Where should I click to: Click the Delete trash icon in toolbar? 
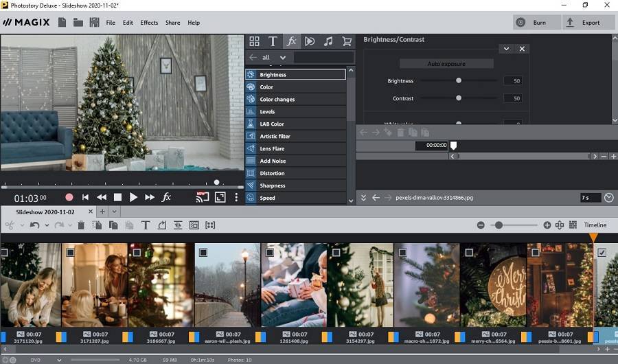click(x=81, y=225)
